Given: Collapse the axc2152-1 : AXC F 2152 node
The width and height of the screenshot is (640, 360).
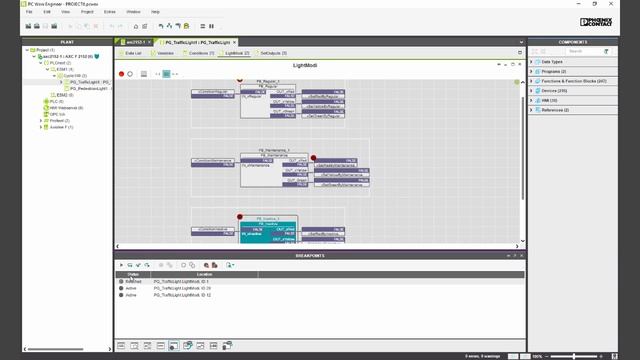Looking at the screenshot, I should coord(34,56).
